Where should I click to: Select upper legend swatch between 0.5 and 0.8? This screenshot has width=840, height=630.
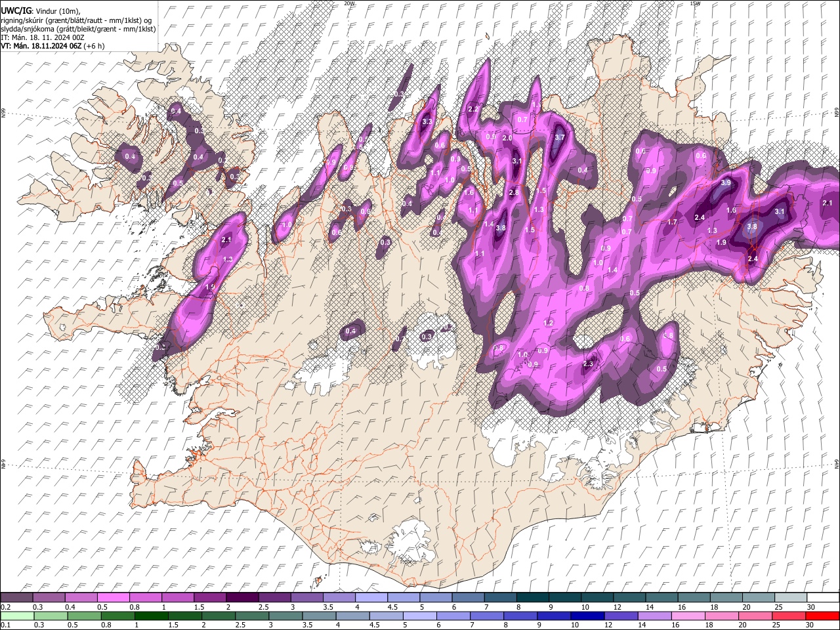[113, 597]
